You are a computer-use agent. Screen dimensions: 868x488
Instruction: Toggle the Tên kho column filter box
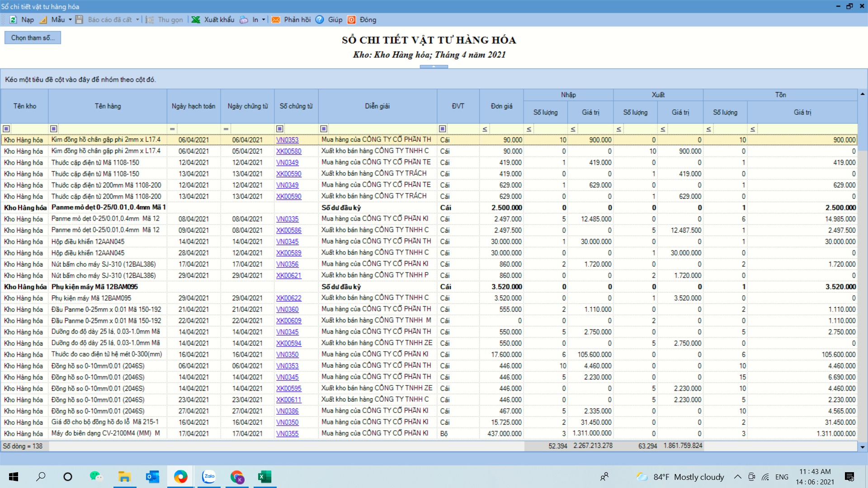pos(6,129)
